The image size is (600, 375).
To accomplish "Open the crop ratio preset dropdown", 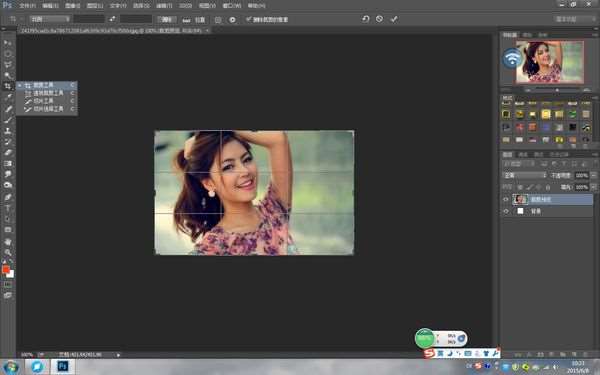I will point(50,19).
